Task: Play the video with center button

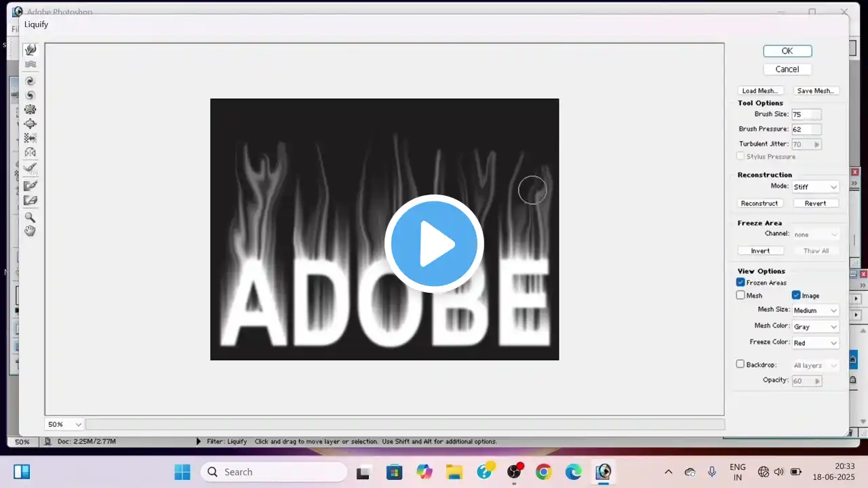Action: point(434,243)
